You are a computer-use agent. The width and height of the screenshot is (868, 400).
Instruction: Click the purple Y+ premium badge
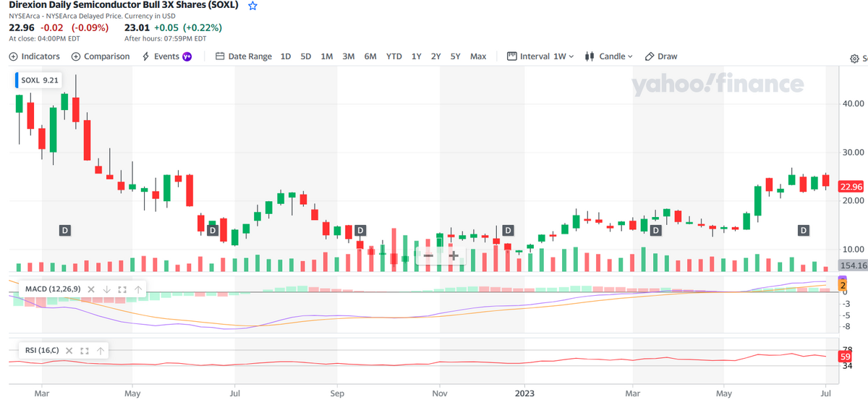point(187,56)
